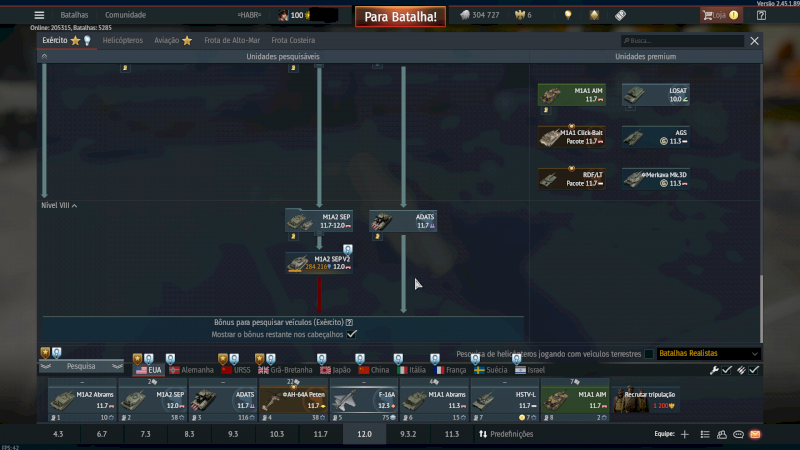Screen dimensions: 800x450
Task: Click Para Batalha! button
Action: tap(400, 17)
